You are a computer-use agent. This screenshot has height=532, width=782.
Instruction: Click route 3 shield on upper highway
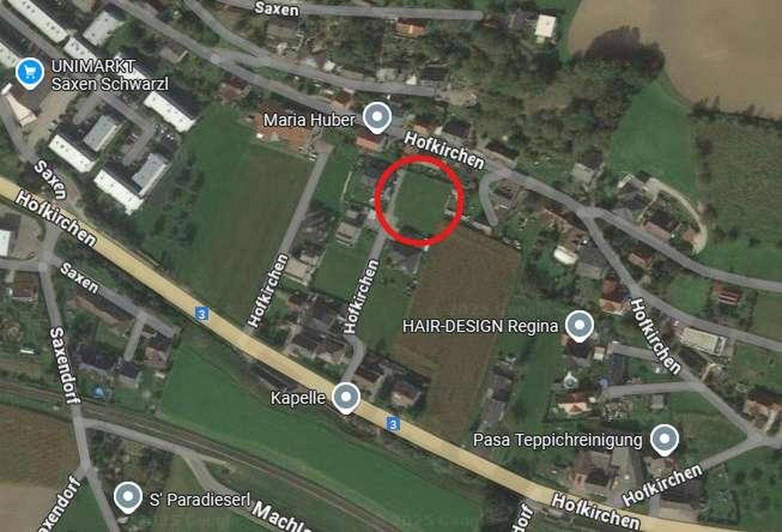coord(200,314)
